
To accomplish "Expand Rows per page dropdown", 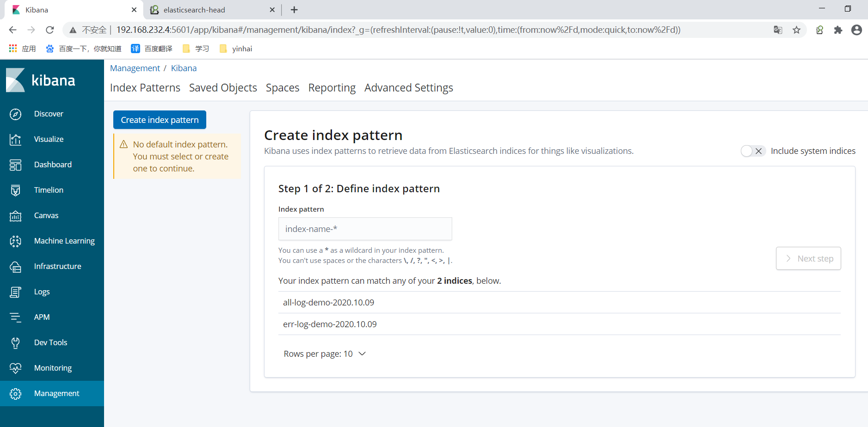I will point(325,354).
